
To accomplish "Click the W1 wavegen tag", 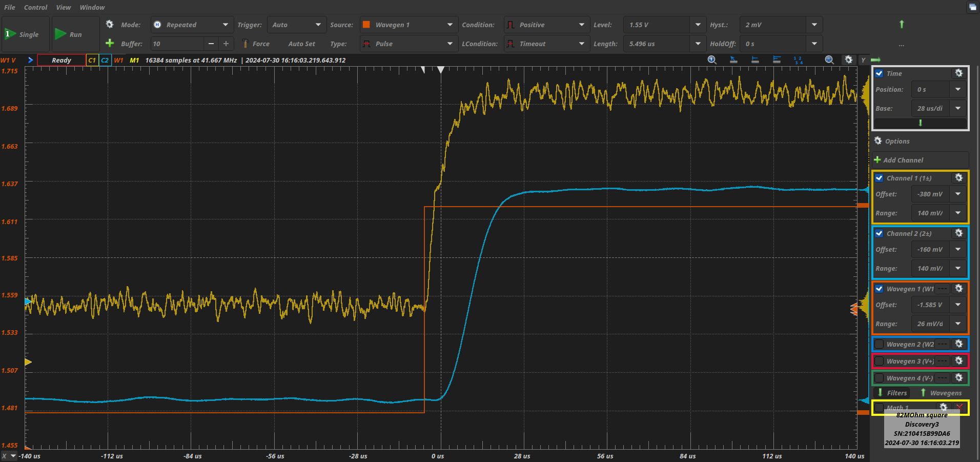I will [x=119, y=60].
